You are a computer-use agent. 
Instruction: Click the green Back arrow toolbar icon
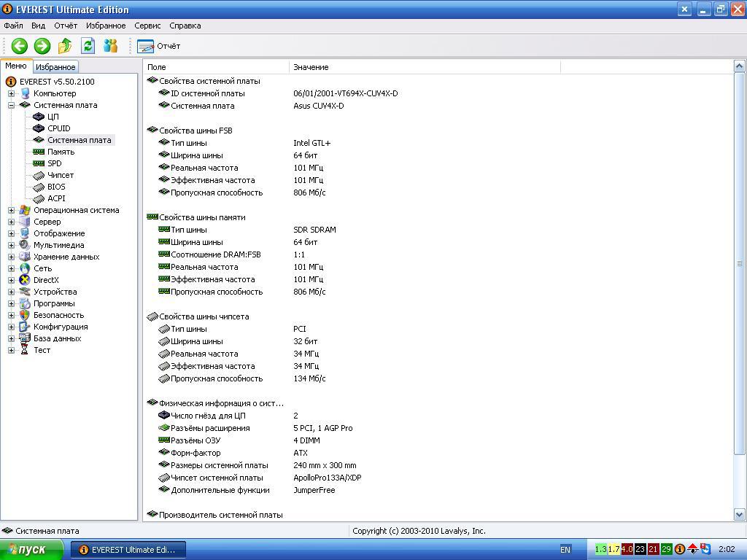tap(19, 46)
